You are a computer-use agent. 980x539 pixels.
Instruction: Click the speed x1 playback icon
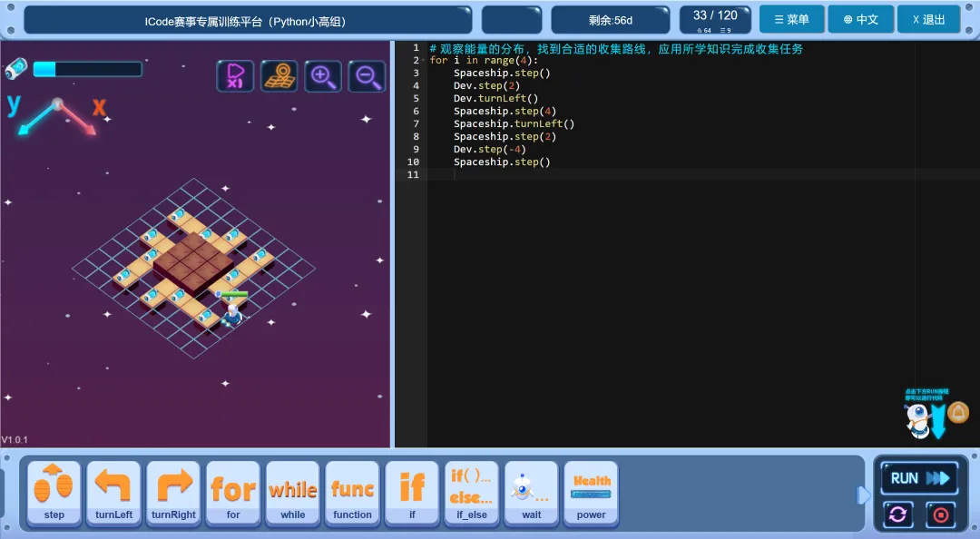point(235,76)
